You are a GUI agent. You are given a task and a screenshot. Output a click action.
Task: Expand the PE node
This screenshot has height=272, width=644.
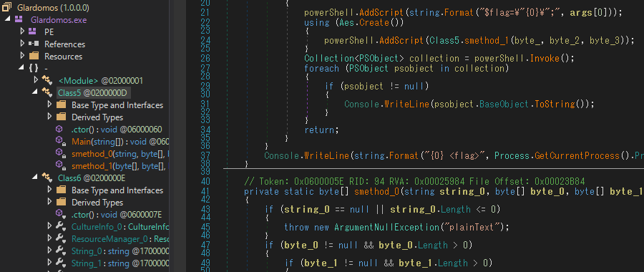(x=22, y=31)
